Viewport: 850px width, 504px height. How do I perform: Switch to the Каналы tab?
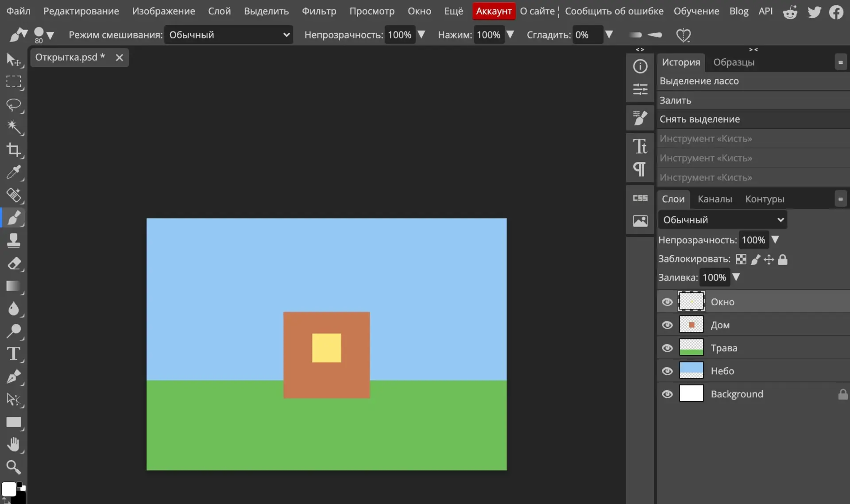point(715,199)
